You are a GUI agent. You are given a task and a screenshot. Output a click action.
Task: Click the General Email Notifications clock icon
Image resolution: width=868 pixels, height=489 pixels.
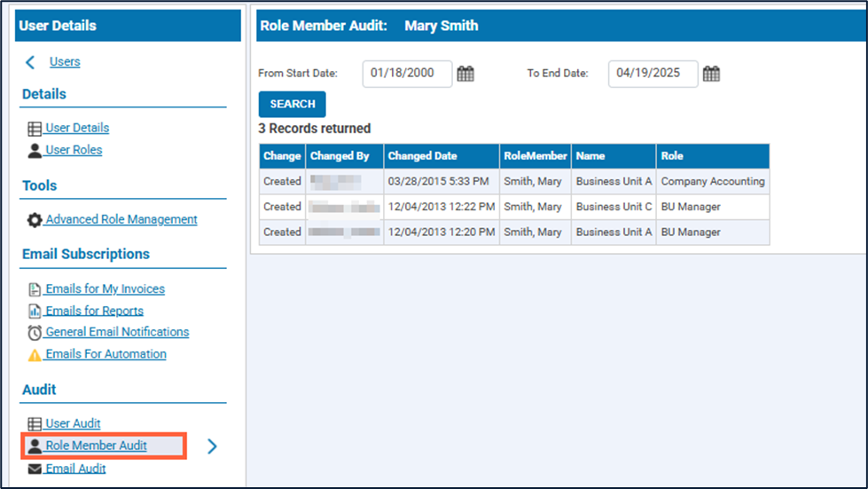(35, 332)
